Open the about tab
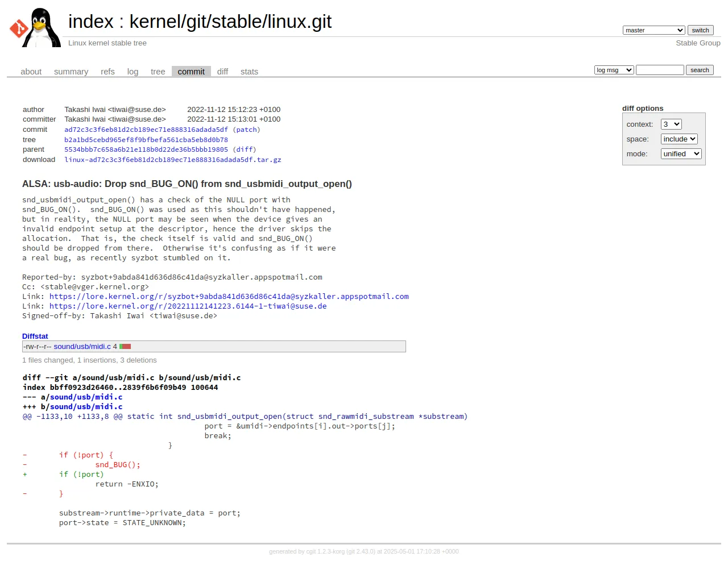This screenshot has height=582, width=728. (31, 72)
